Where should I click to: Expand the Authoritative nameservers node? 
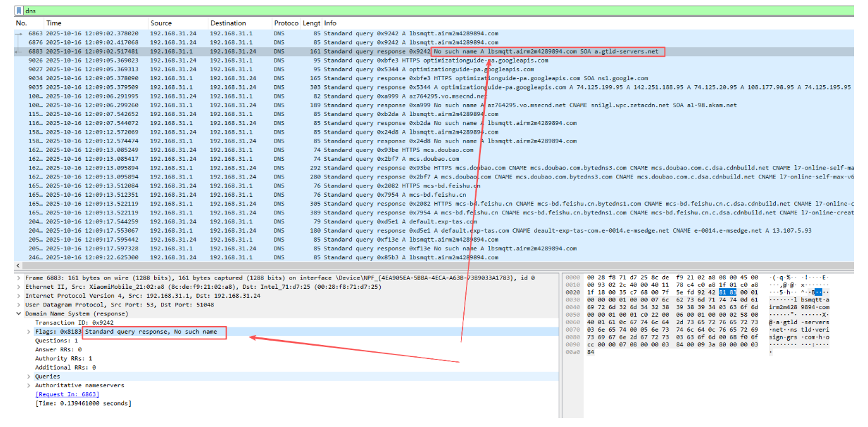point(28,385)
